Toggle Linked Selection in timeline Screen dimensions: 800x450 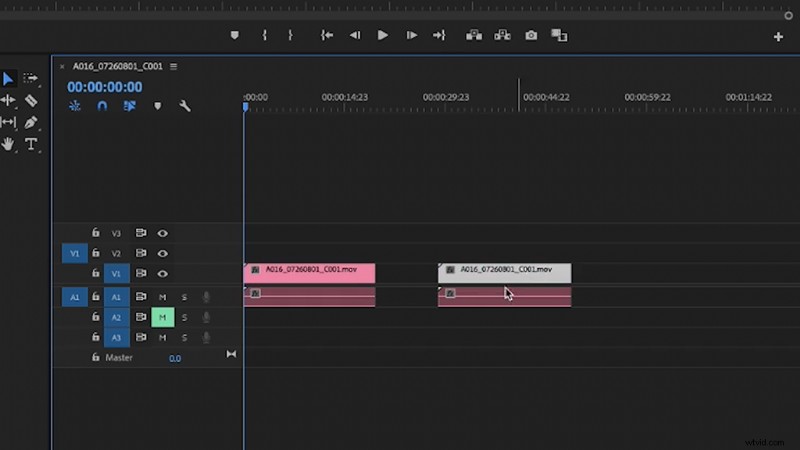pos(130,106)
